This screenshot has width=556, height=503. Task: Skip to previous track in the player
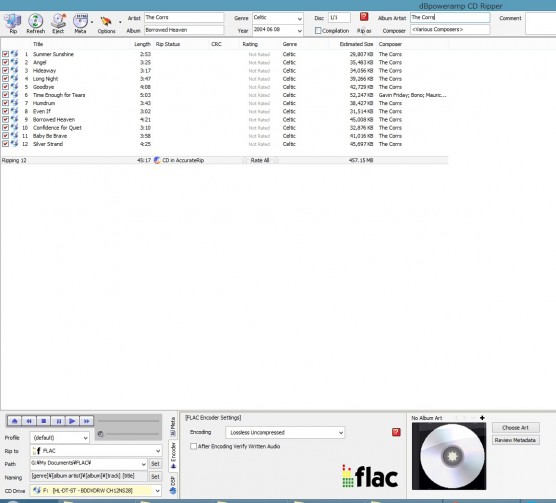(29, 421)
